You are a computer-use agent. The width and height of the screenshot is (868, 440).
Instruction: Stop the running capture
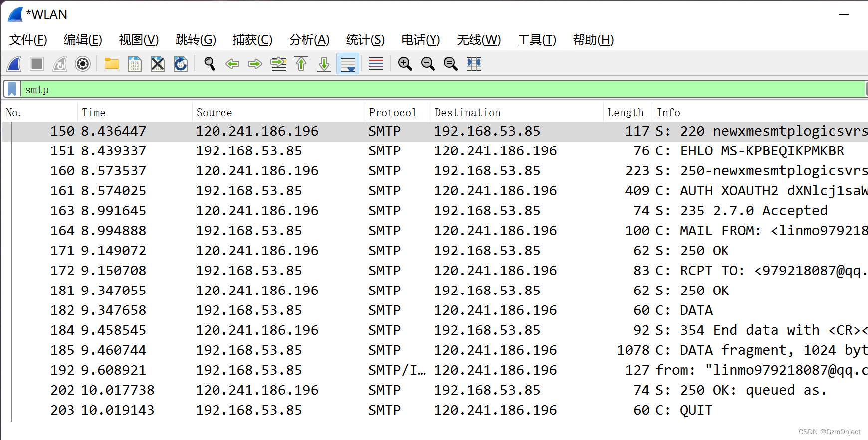37,64
